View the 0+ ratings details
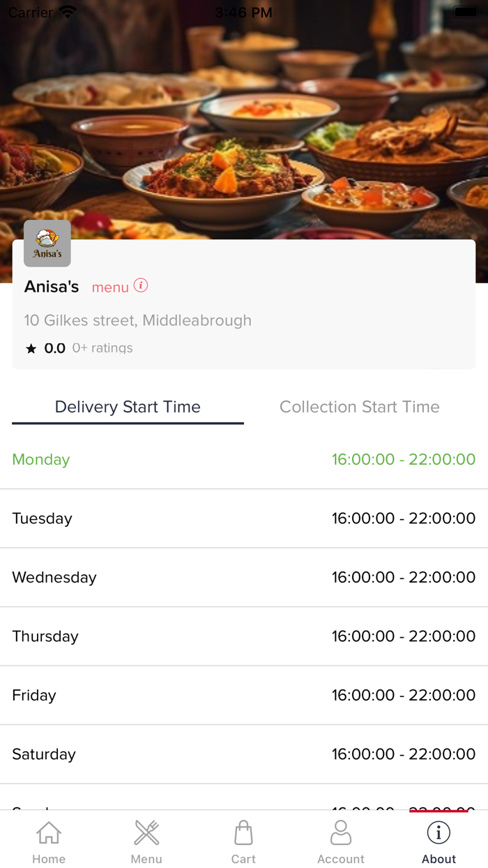Image resolution: width=488 pixels, height=868 pixels. [x=102, y=347]
